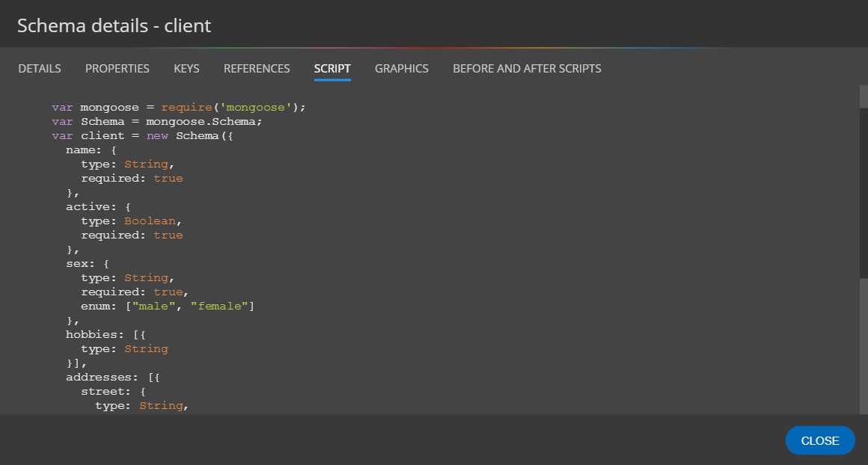Click the enum ["male", "female"] line
This screenshot has width=868, height=465.
(168, 307)
